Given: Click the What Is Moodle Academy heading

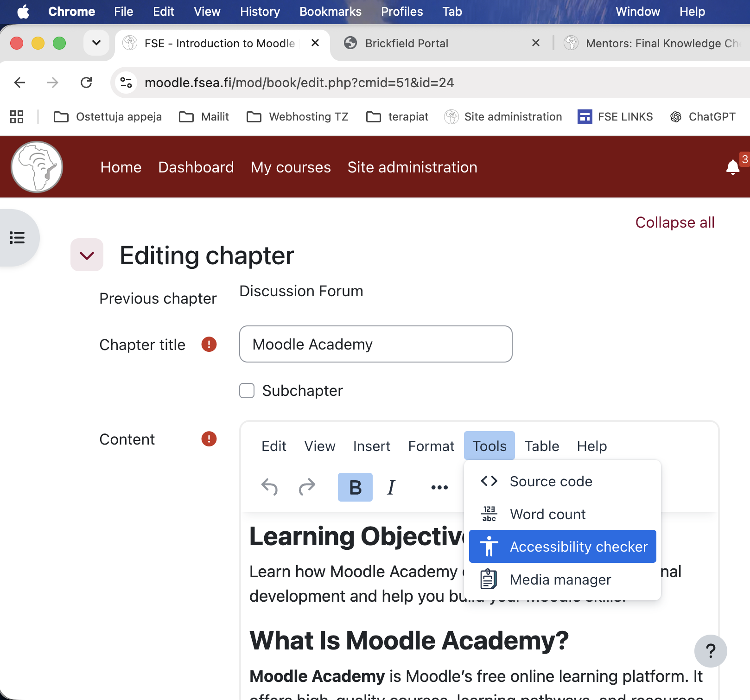Looking at the screenshot, I should pyautogui.click(x=409, y=641).
